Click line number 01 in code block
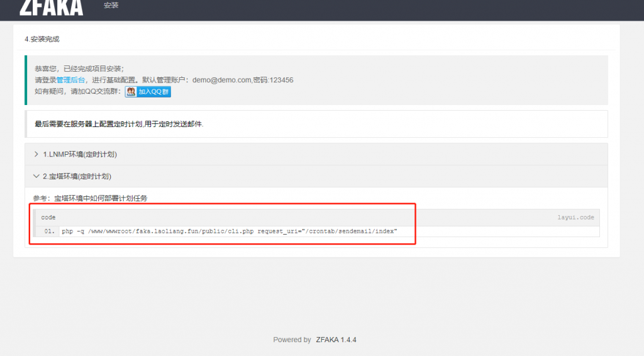Viewport: 644px width, 356px height. [x=50, y=231]
